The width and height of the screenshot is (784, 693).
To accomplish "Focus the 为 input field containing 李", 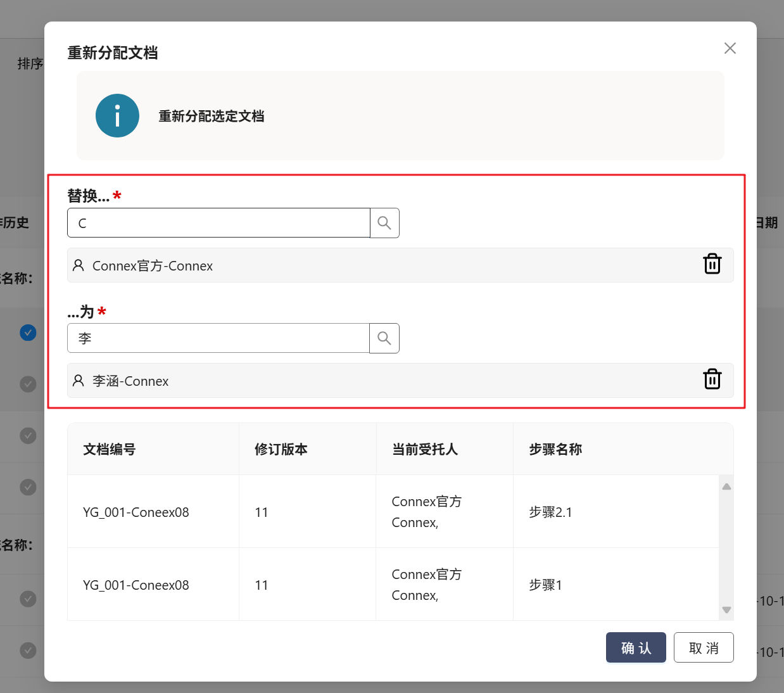I will pos(218,338).
